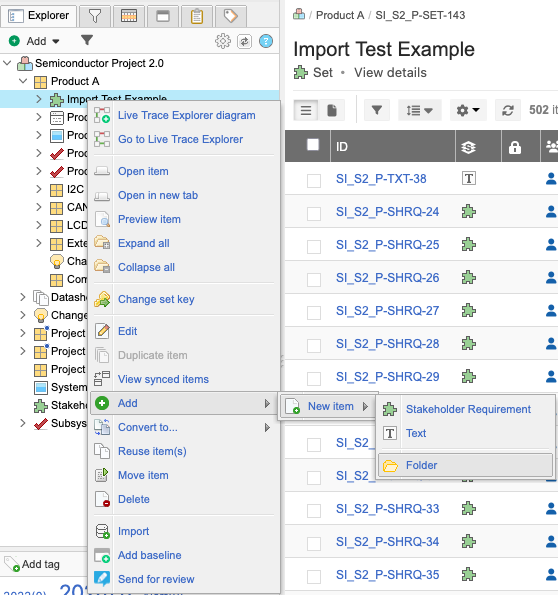Click the filter items funnel button
558x595 pixels.
click(377, 110)
